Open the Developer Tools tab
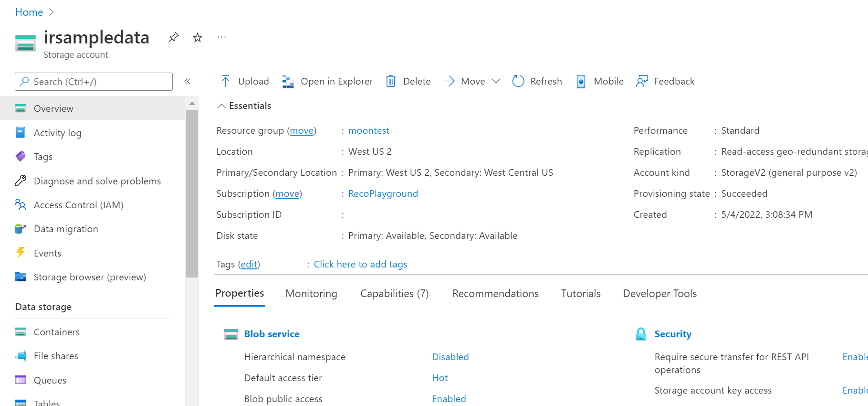The width and height of the screenshot is (868, 406). 660,294
